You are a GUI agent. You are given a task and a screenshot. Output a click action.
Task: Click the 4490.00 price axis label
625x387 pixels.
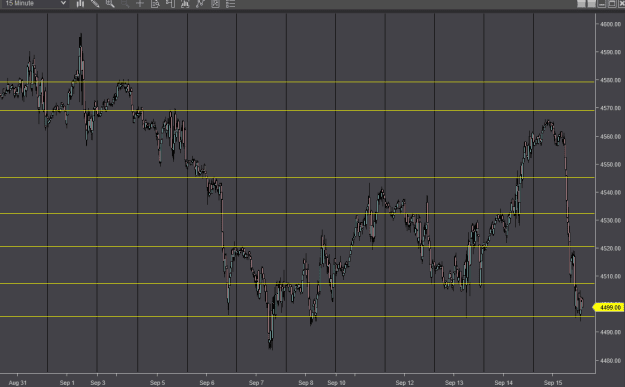click(610, 332)
